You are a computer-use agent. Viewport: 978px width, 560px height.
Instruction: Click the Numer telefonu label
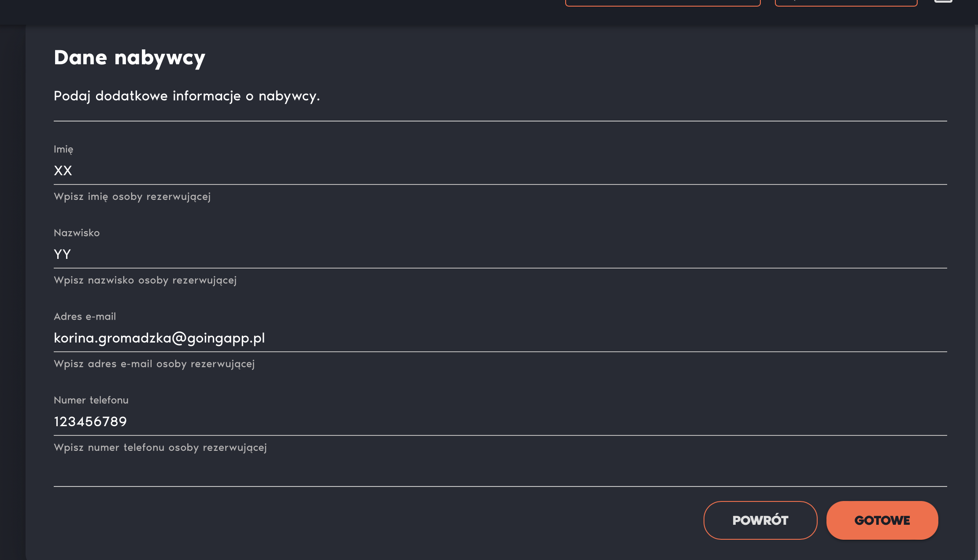91,400
